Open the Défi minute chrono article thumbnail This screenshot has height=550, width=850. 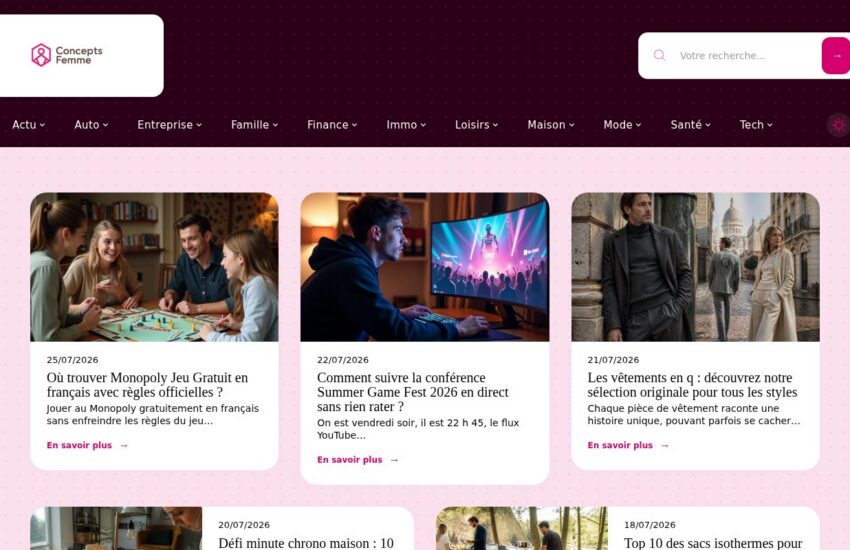click(x=116, y=528)
